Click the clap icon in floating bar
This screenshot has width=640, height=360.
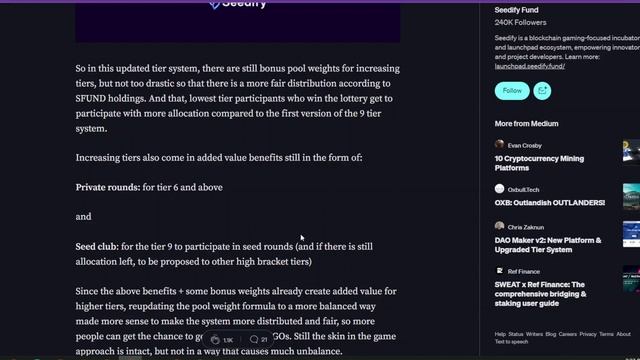[215, 339]
